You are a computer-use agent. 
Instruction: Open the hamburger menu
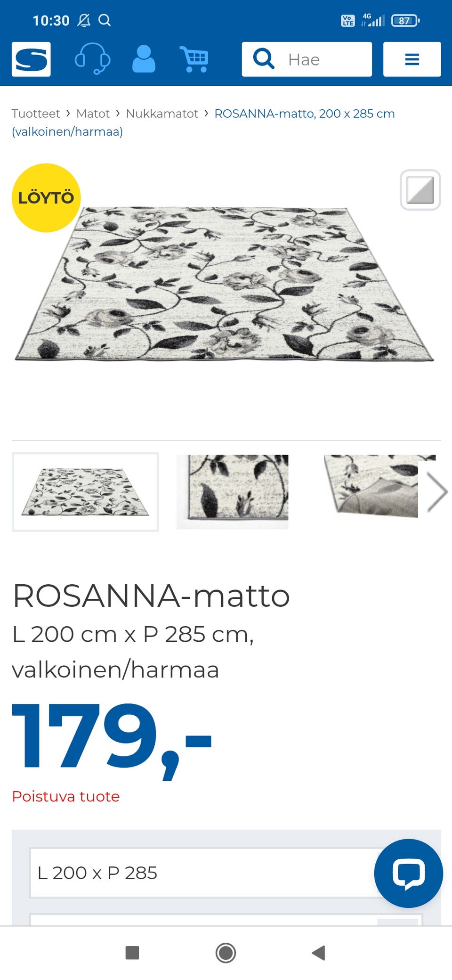coord(412,59)
